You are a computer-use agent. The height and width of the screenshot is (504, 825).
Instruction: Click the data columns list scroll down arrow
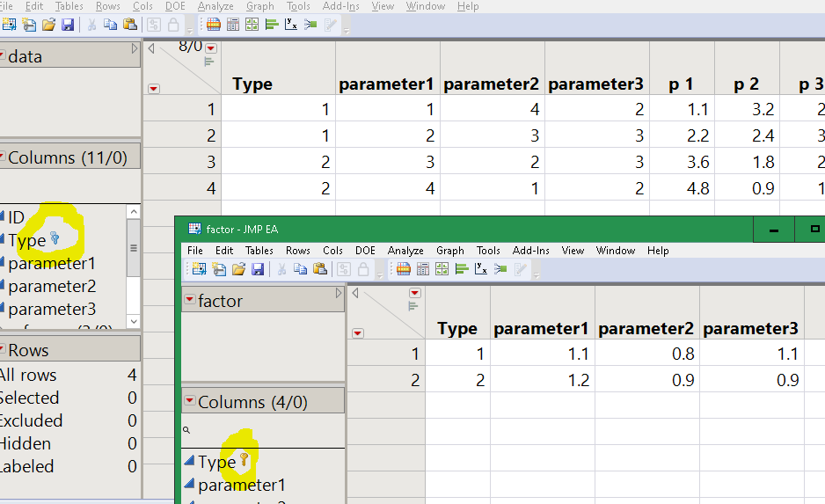133,321
